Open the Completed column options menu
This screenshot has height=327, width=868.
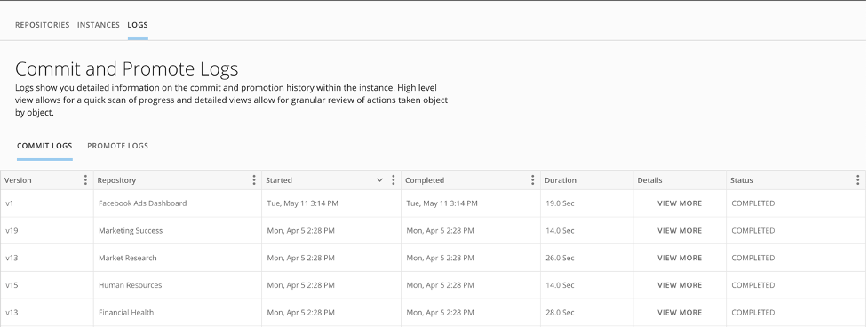click(x=532, y=179)
